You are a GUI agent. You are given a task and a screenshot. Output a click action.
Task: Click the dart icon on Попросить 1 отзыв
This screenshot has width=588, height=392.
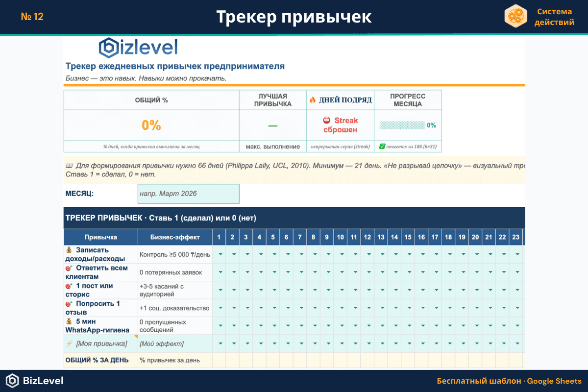coord(69,303)
